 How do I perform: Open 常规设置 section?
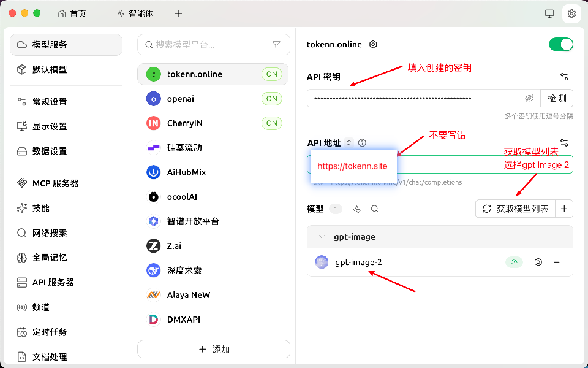[x=66, y=102]
